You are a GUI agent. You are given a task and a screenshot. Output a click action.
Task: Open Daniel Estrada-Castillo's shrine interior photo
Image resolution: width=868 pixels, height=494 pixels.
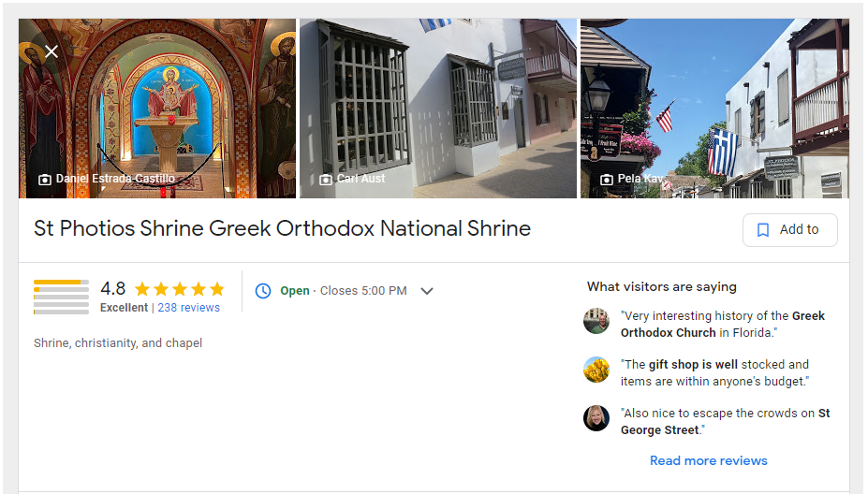(157, 109)
